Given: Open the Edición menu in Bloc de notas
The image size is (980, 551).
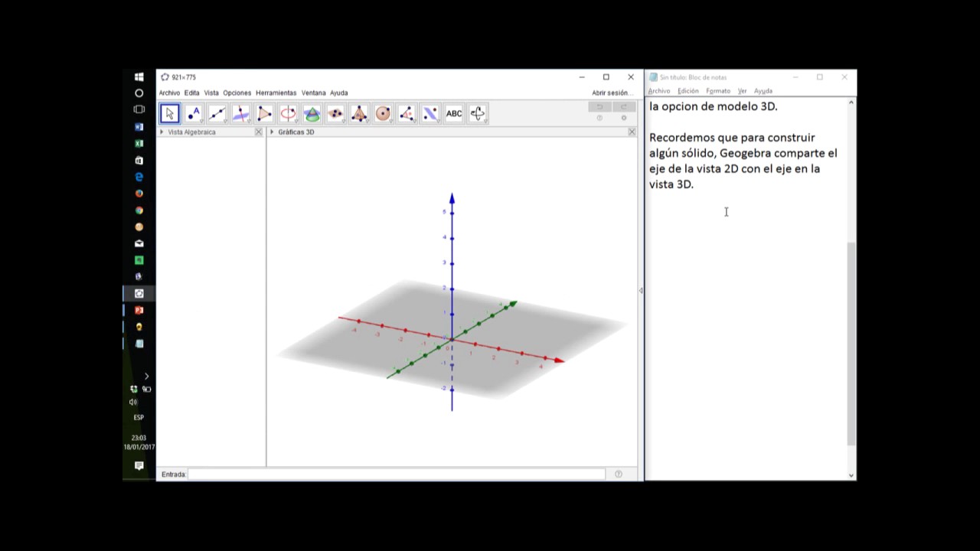Looking at the screenshot, I should point(688,91).
